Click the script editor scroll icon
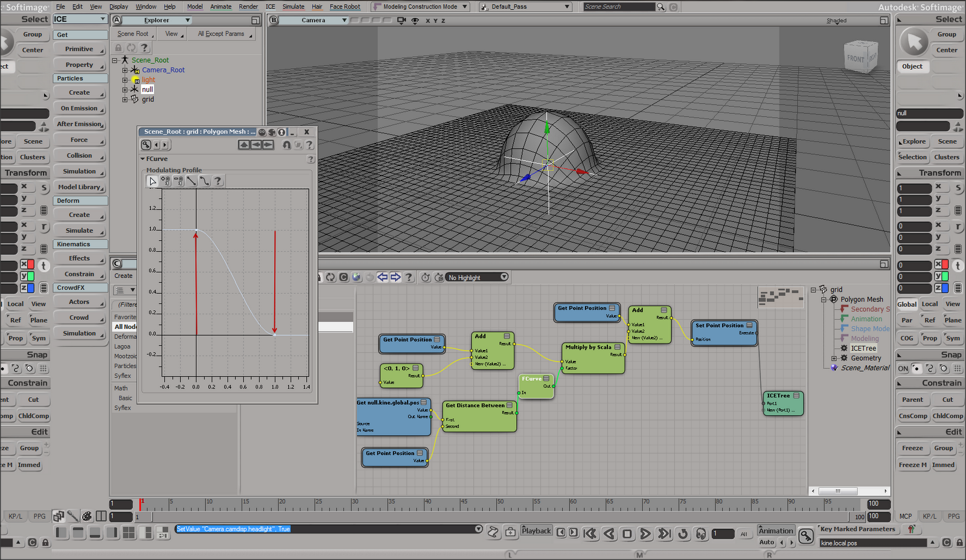 click(493, 532)
